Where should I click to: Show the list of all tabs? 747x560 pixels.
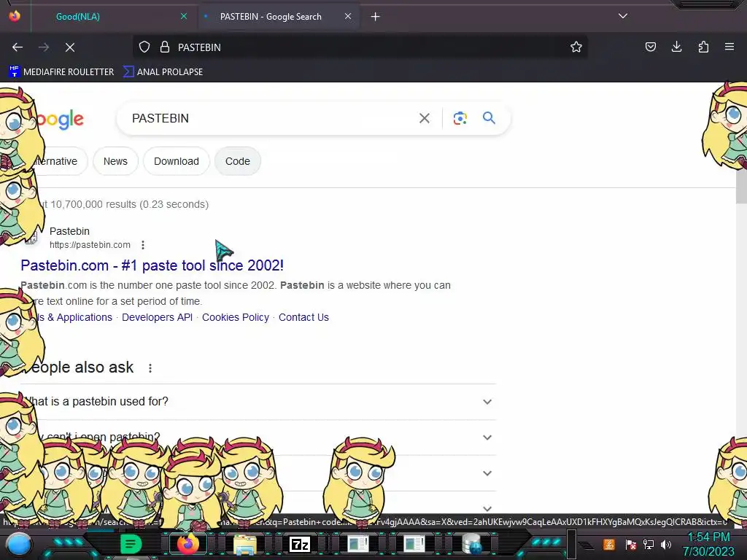[x=623, y=16]
